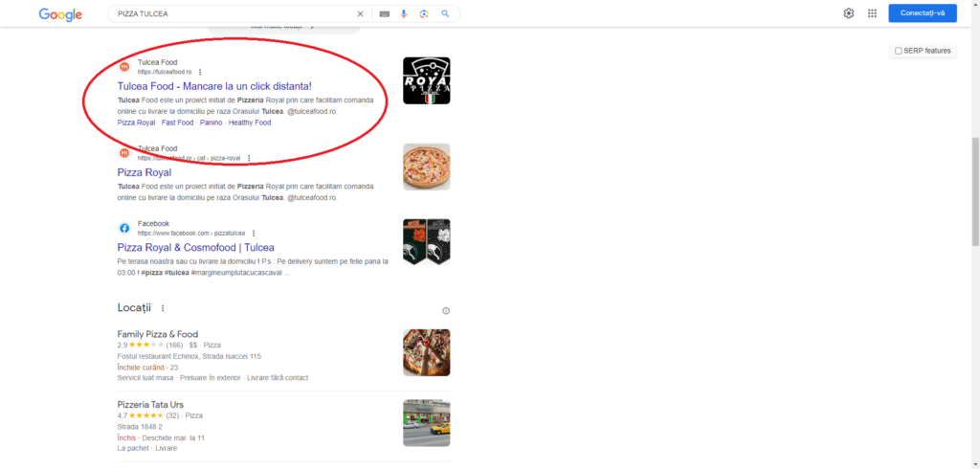Screen dimensions: 980x469
Task: Open more options for tulceafood.ro result
Action: coord(200,72)
